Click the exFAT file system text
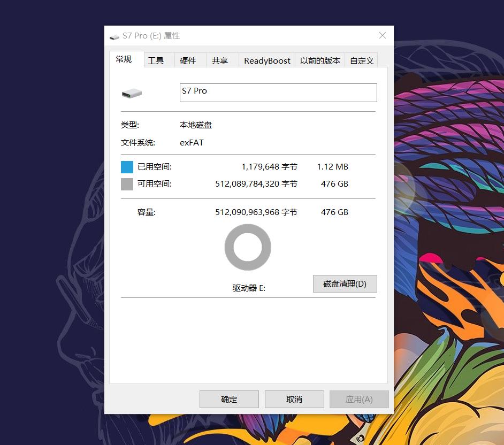The height and width of the screenshot is (445, 504). [x=192, y=142]
